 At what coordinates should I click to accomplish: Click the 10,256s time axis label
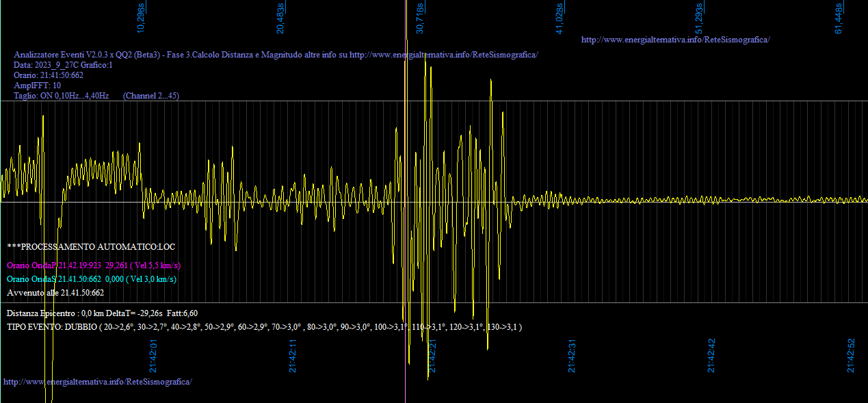click(141, 18)
